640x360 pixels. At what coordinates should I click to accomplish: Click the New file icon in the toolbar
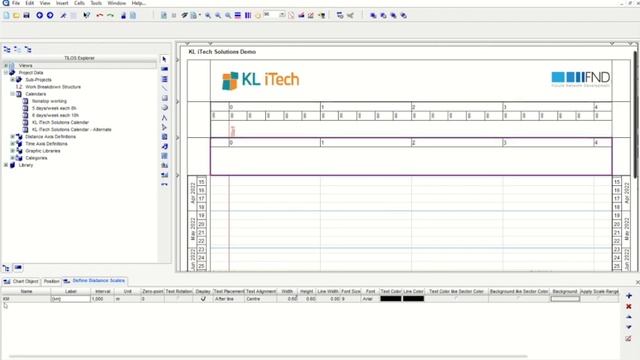pyautogui.click(x=7, y=16)
